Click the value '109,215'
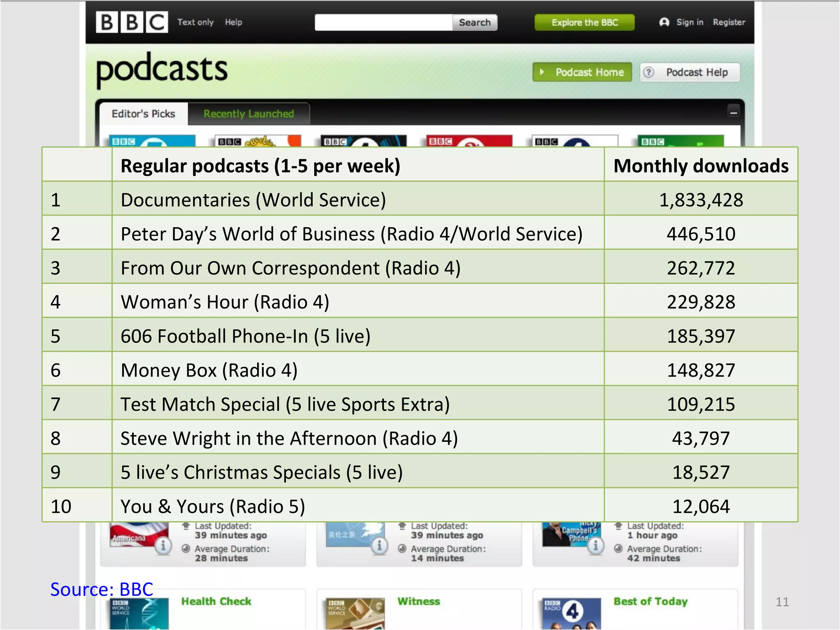Viewport: 840px width, 630px height. pos(701,404)
